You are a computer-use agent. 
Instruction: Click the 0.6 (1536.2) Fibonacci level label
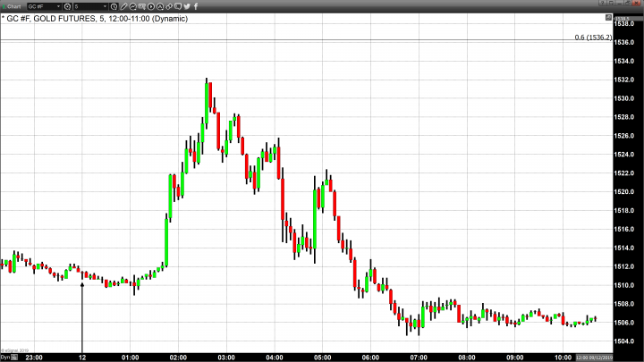coord(593,38)
